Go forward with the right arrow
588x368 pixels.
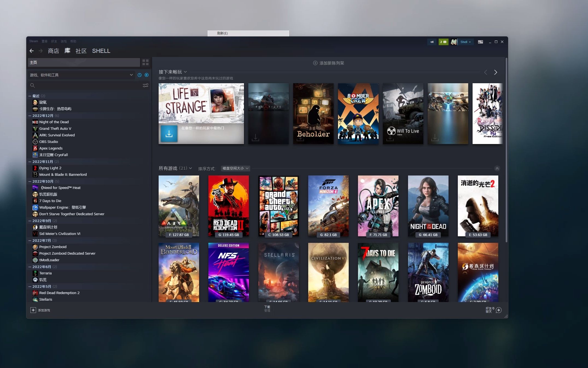click(x=41, y=51)
